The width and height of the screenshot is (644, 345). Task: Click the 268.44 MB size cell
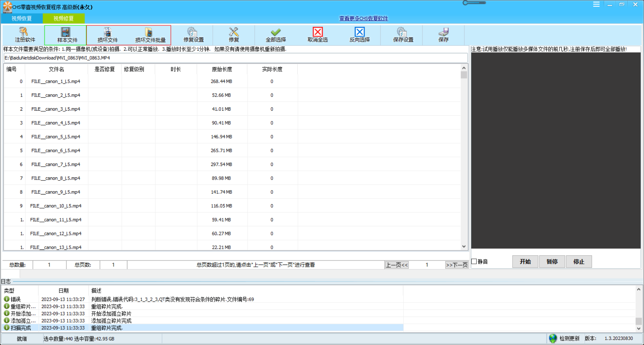[x=221, y=81]
